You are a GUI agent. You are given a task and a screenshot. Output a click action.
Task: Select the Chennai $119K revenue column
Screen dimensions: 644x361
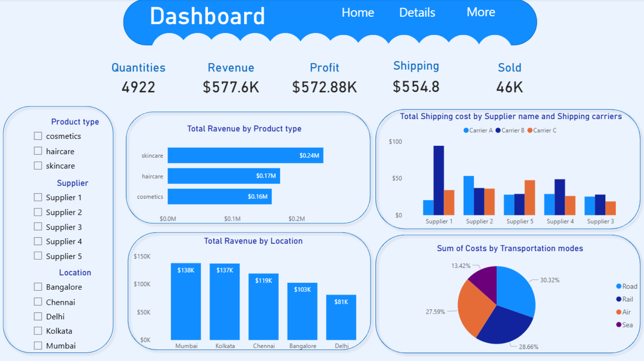pos(263,307)
